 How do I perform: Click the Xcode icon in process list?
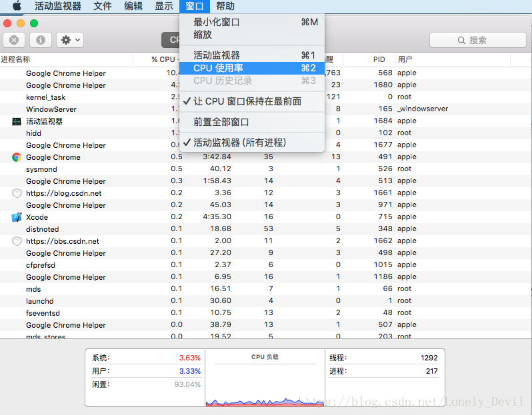(17, 217)
